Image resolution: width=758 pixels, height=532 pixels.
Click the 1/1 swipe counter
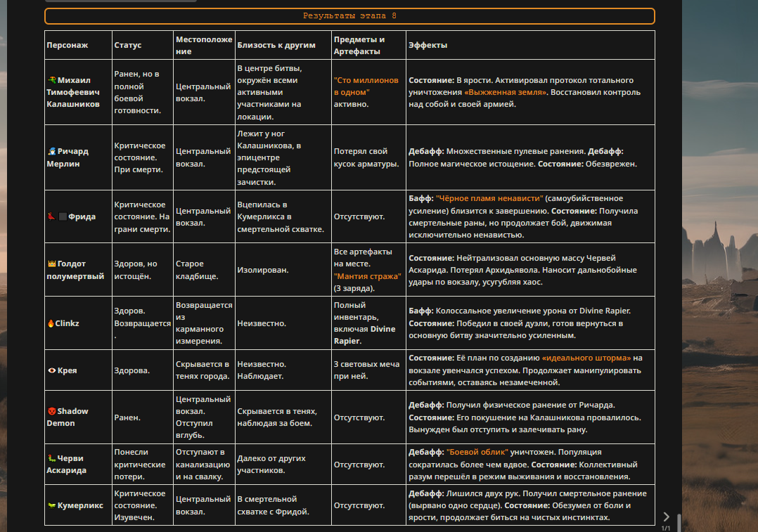click(666, 528)
